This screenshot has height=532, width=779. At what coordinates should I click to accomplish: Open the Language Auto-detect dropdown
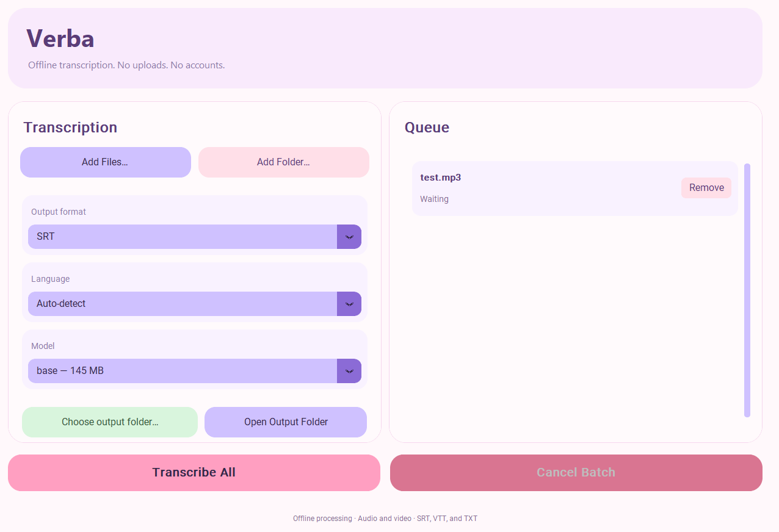[x=195, y=304]
